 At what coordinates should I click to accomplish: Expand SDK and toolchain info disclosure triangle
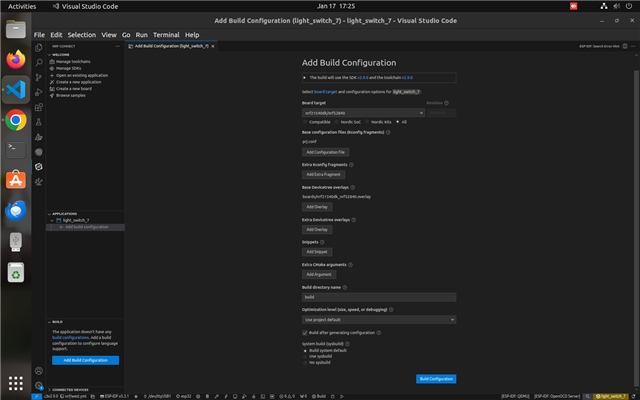[x=304, y=78]
